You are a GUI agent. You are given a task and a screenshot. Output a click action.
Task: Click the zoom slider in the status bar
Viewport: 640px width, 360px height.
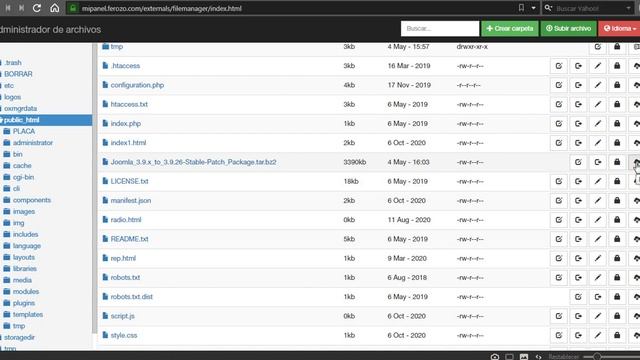[611, 357]
